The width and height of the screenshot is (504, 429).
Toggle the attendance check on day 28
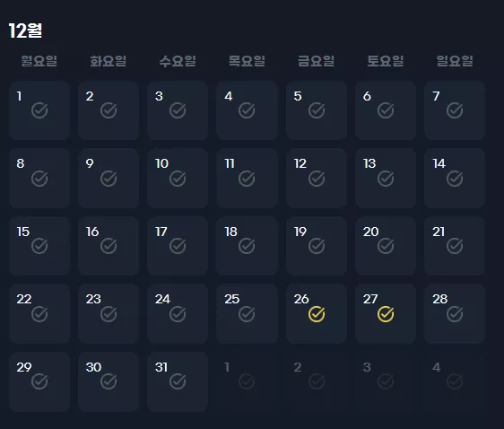(455, 314)
